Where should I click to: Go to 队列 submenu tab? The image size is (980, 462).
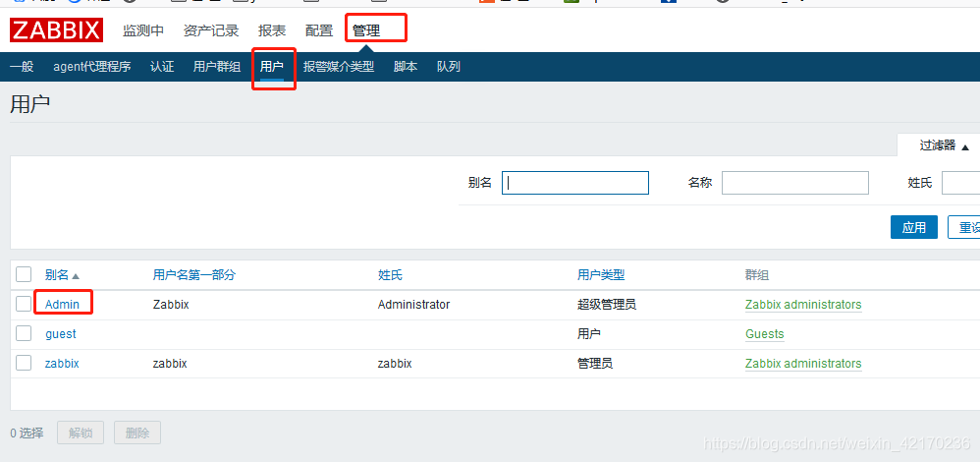449,67
